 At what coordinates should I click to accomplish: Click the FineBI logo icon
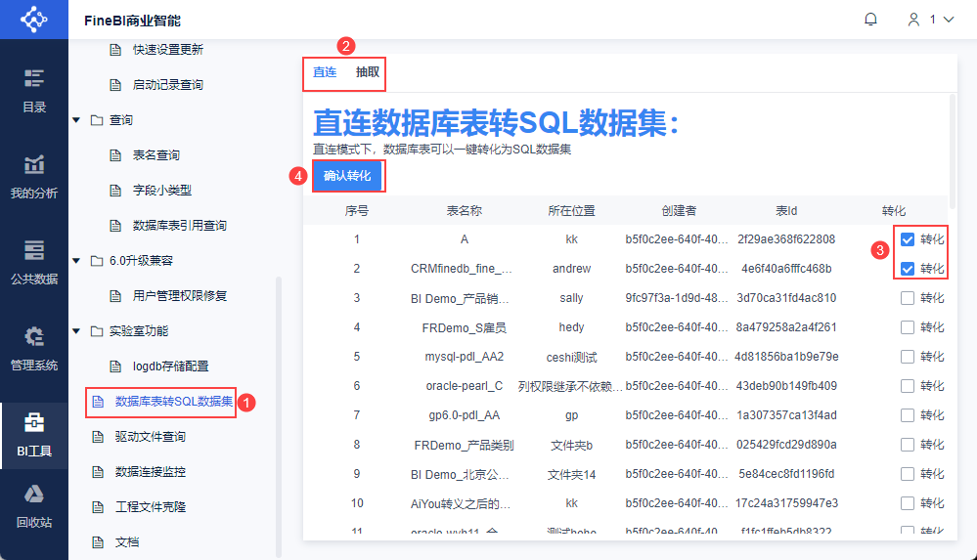[x=33, y=20]
